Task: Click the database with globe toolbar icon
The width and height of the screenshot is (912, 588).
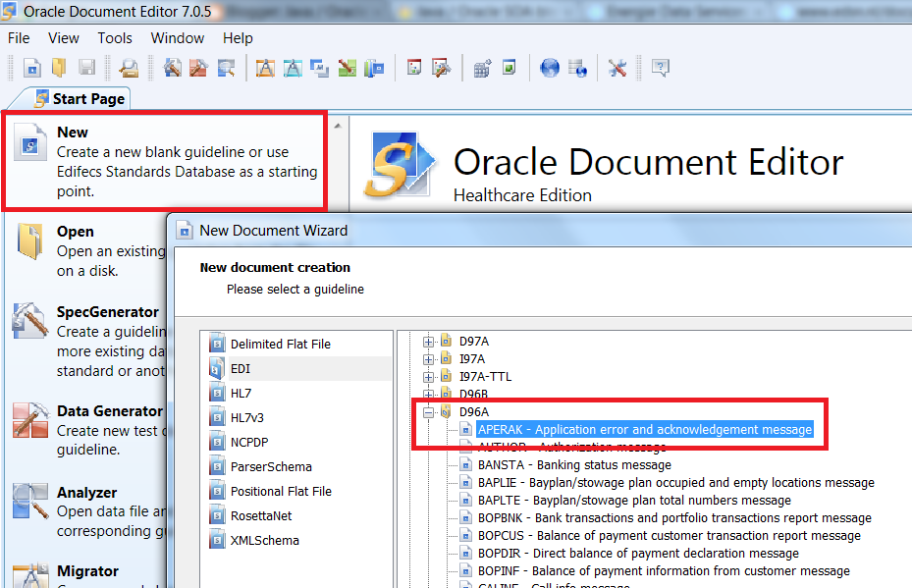Action: pos(577,68)
